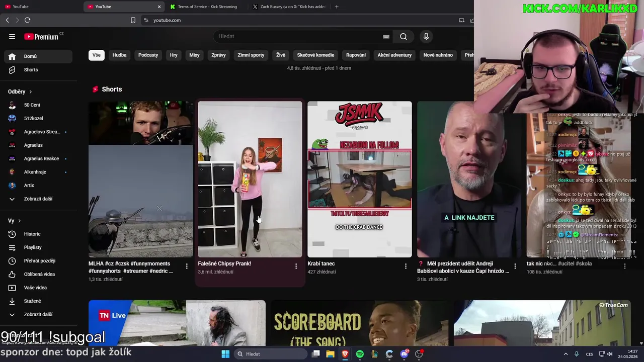Open File Explorer from the taskbar
The height and width of the screenshot is (362, 644).
click(330, 354)
